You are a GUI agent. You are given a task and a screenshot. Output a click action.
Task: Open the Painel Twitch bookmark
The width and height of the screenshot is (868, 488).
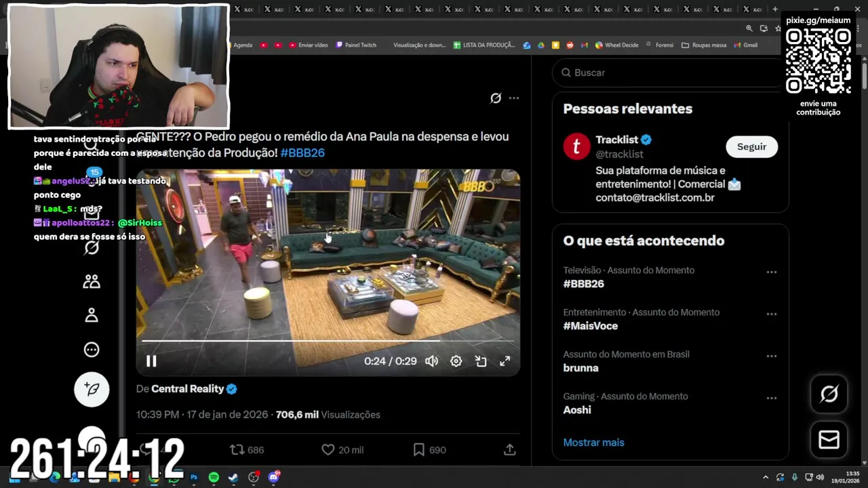pos(356,45)
